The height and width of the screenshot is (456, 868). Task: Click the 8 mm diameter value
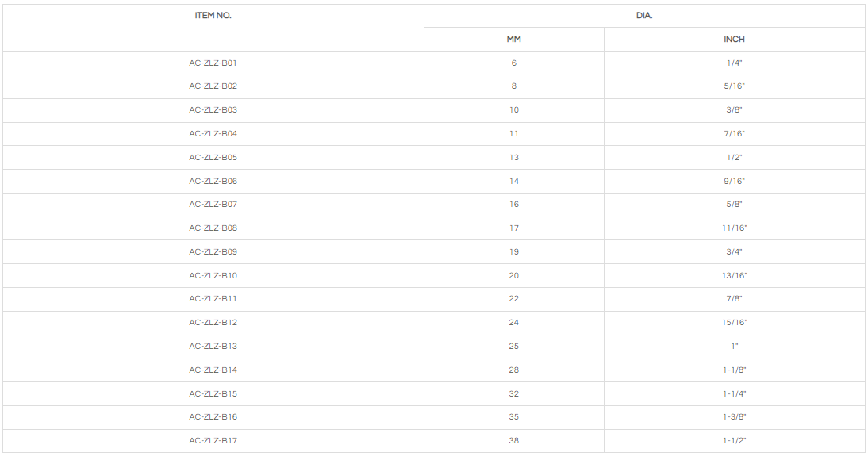(514, 86)
